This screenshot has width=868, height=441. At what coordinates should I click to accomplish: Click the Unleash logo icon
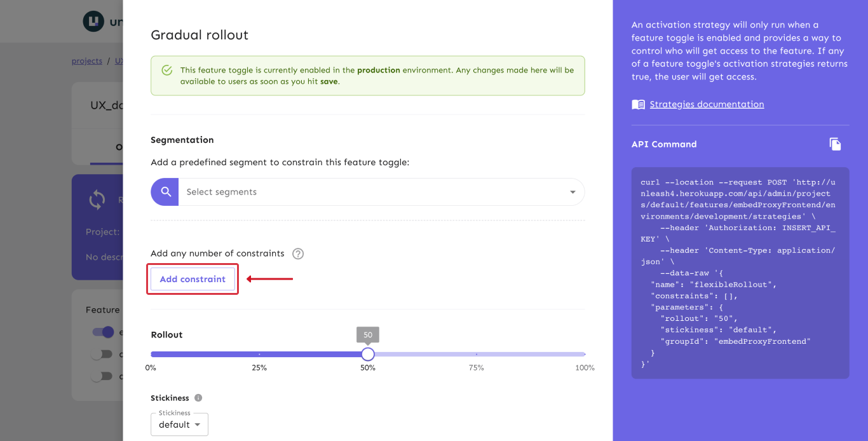93,21
